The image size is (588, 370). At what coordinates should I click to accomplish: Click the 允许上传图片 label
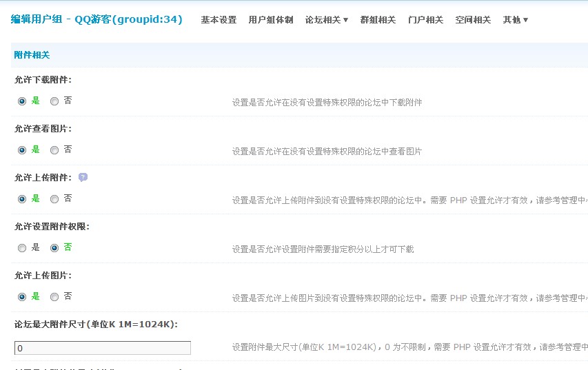(43, 276)
